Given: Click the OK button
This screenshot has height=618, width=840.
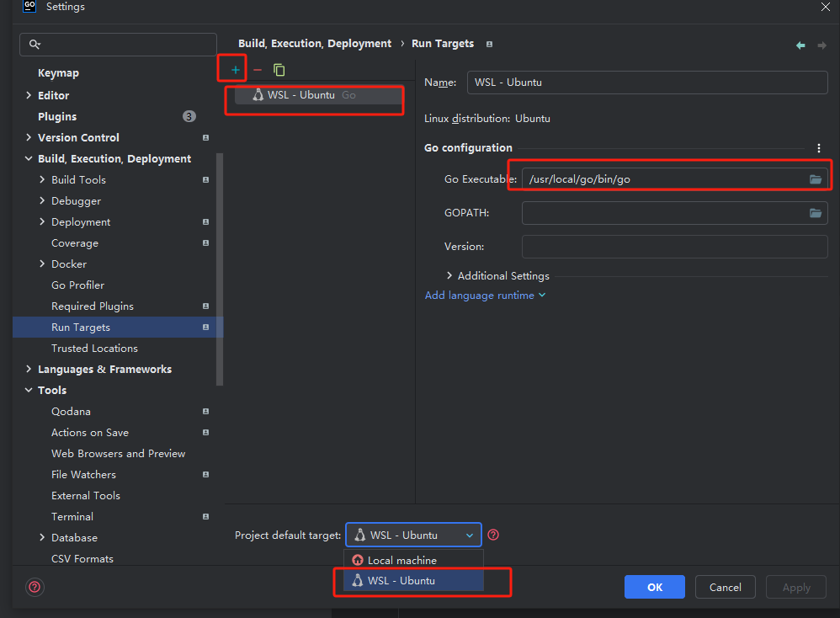Looking at the screenshot, I should click(x=655, y=587).
